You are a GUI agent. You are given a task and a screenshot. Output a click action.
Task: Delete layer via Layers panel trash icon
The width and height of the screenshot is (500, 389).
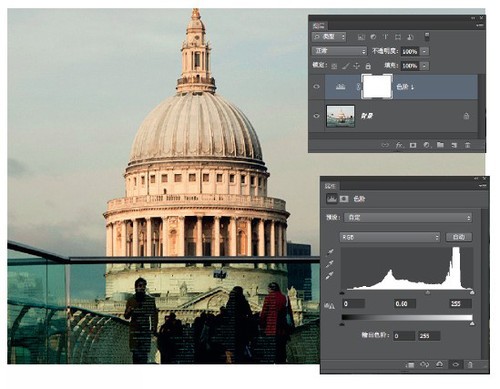point(468,145)
